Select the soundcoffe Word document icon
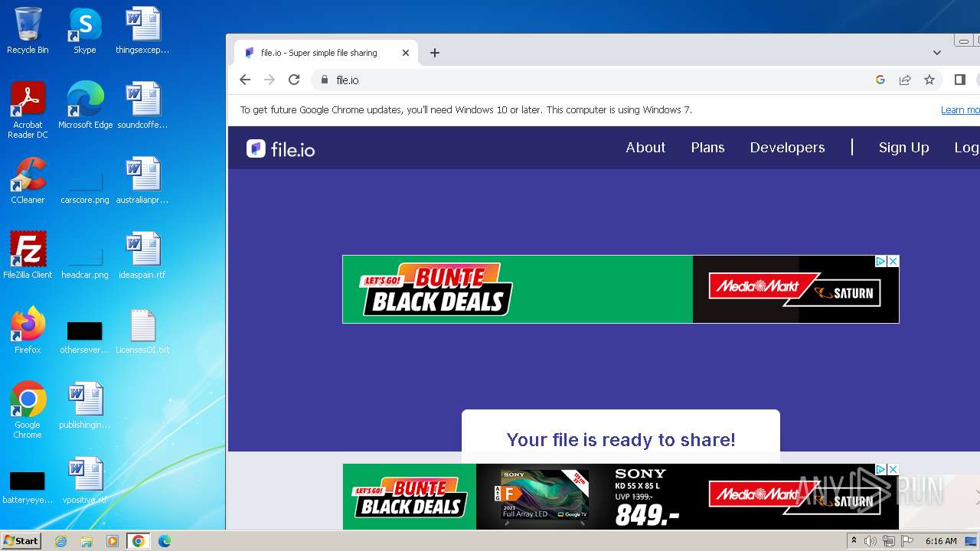This screenshot has width=980, height=551. [x=142, y=106]
